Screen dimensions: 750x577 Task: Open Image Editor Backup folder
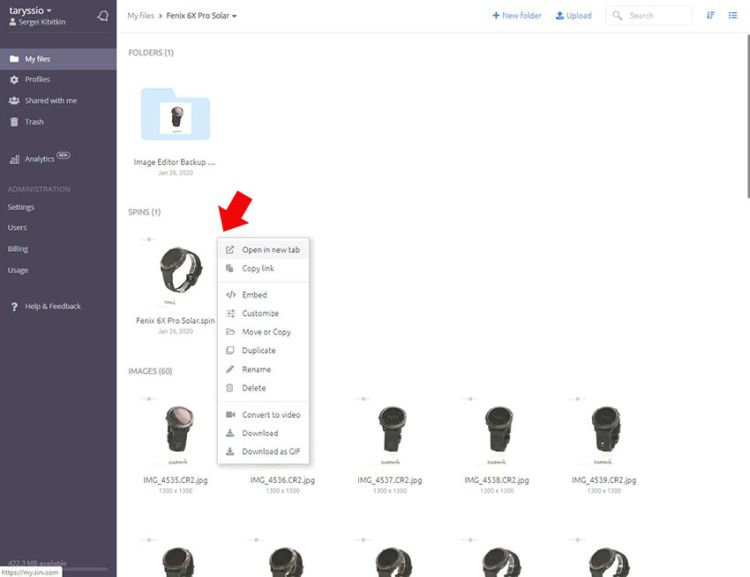pyautogui.click(x=176, y=114)
